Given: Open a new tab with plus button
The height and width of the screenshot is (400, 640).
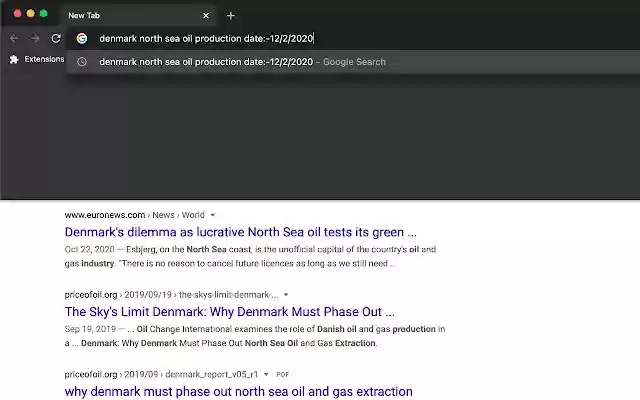Looking at the screenshot, I should 231,16.
